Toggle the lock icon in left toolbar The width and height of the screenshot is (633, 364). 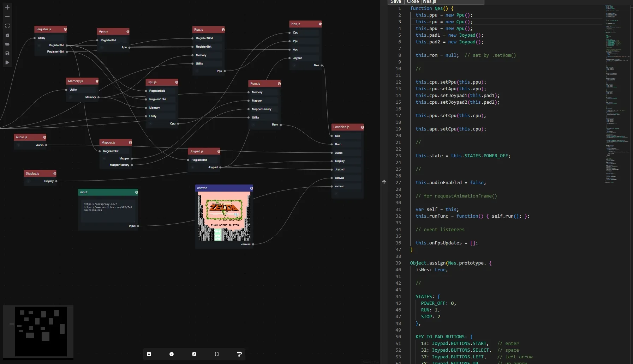(x=7, y=35)
